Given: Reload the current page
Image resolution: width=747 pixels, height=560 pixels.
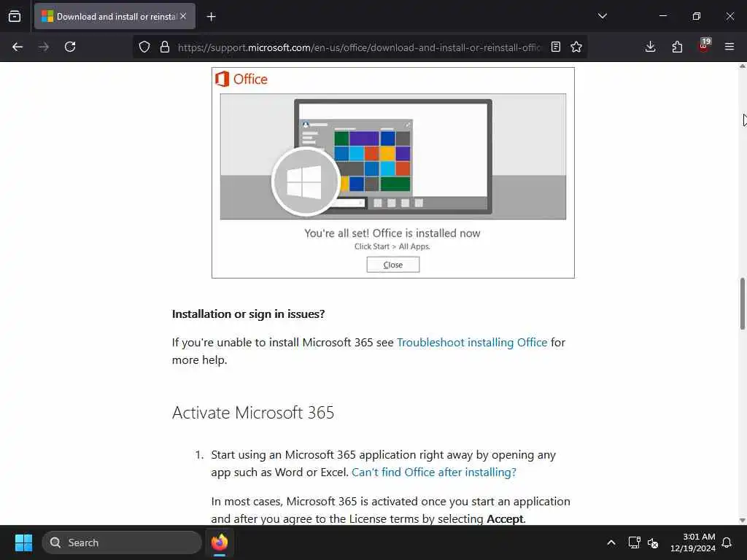Looking at the screenshot, I should 70,47.
